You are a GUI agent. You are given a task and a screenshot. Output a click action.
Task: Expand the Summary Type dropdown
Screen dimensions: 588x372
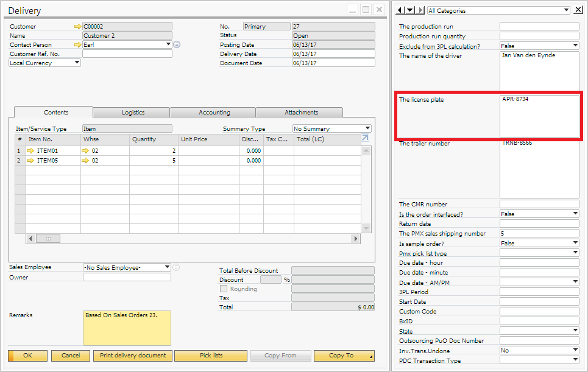367,129
